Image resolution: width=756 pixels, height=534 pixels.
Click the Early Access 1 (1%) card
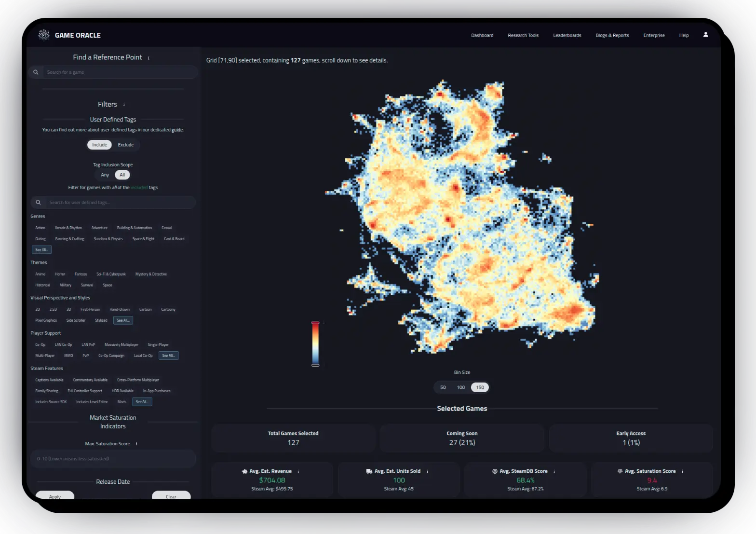pyautogui.click(x=631, y=438)
